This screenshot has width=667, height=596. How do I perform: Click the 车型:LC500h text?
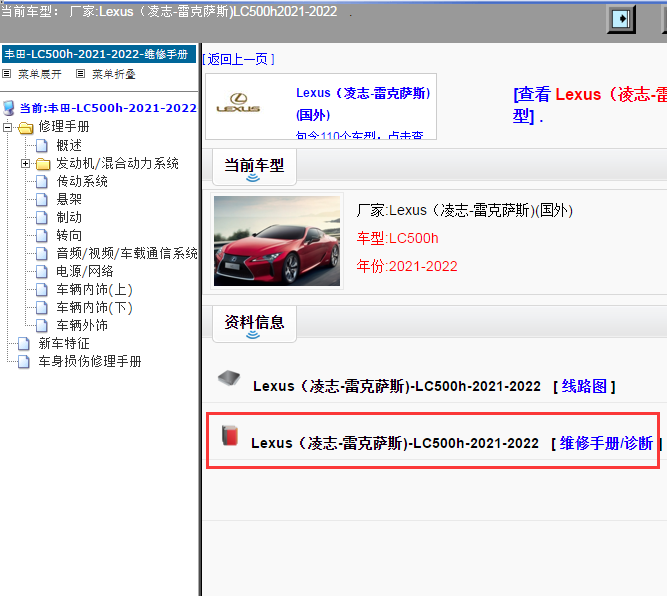click(x=397, y=238)
